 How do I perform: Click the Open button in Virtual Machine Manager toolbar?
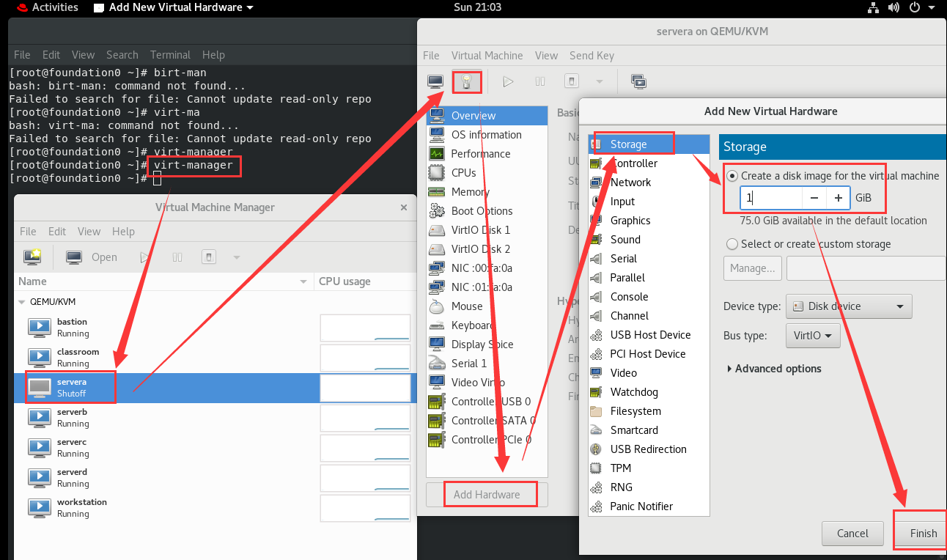(x=92, y=257)
